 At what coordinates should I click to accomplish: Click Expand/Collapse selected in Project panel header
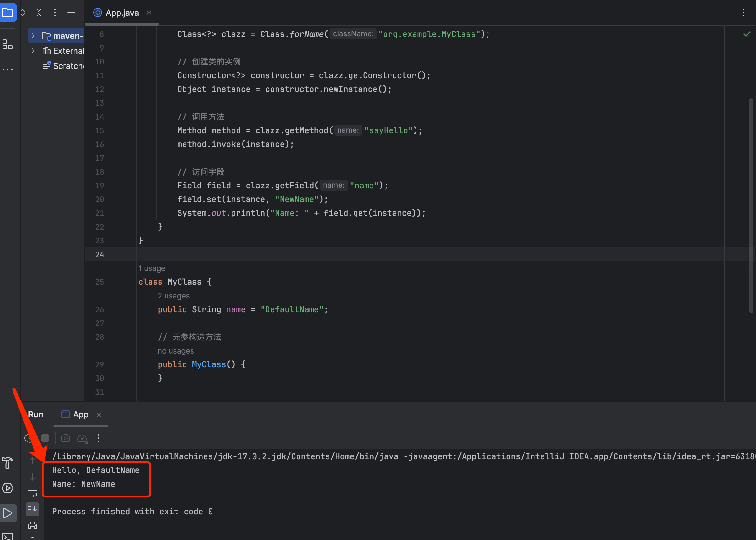23,13
